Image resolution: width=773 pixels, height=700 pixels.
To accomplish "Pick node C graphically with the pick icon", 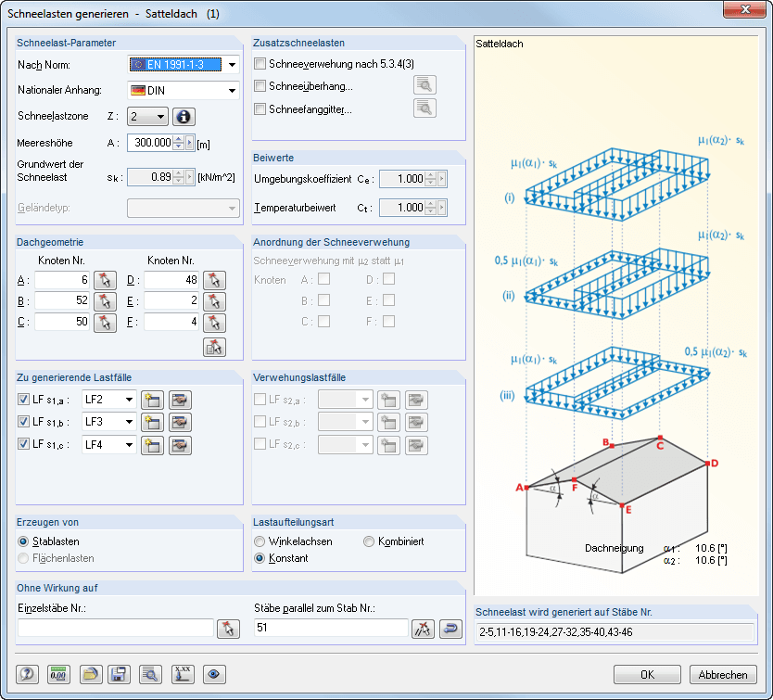I will [x=105, y=323].
